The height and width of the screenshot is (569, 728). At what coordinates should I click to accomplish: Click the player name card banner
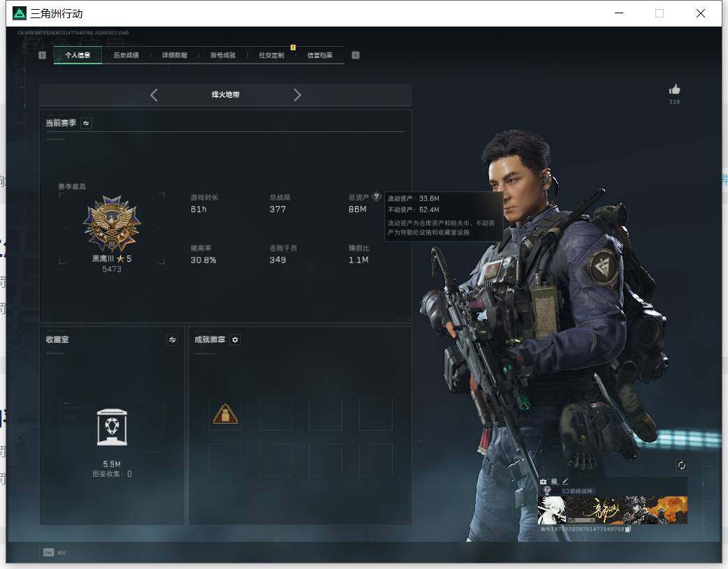[x=613, y=510]
